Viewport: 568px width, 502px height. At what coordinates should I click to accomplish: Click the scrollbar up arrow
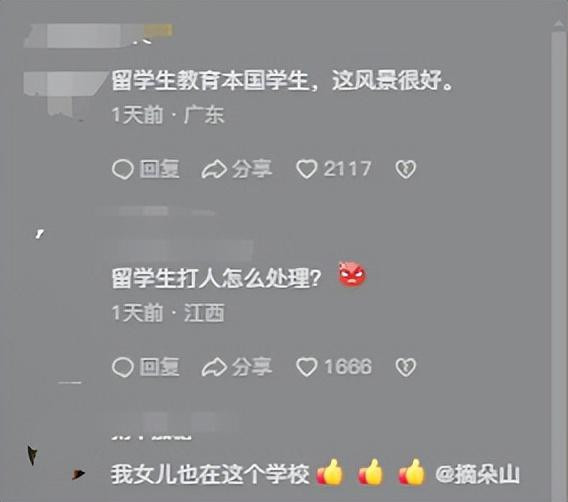pos(559,24)
